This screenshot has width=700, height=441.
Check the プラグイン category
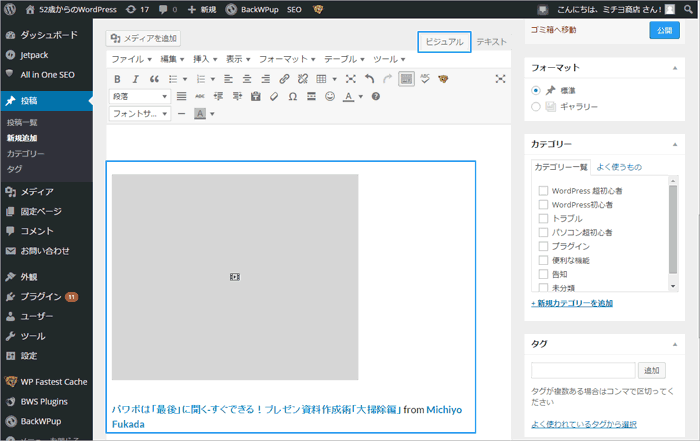(x=543, y=246)
